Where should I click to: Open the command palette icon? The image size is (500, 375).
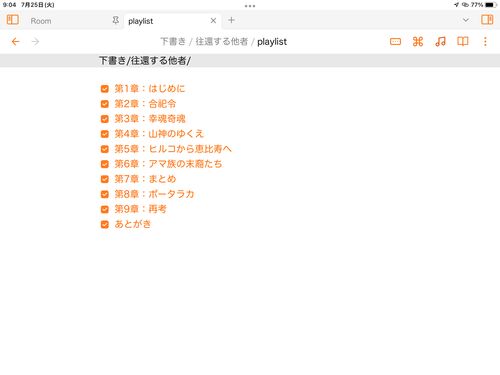pyautogui.click(x=418, y=42)
